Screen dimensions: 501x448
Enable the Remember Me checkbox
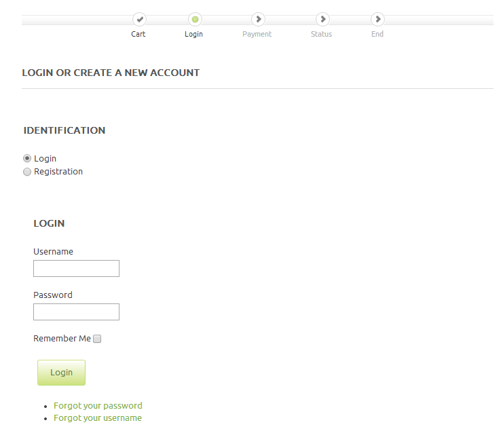(x=97, y=339)
